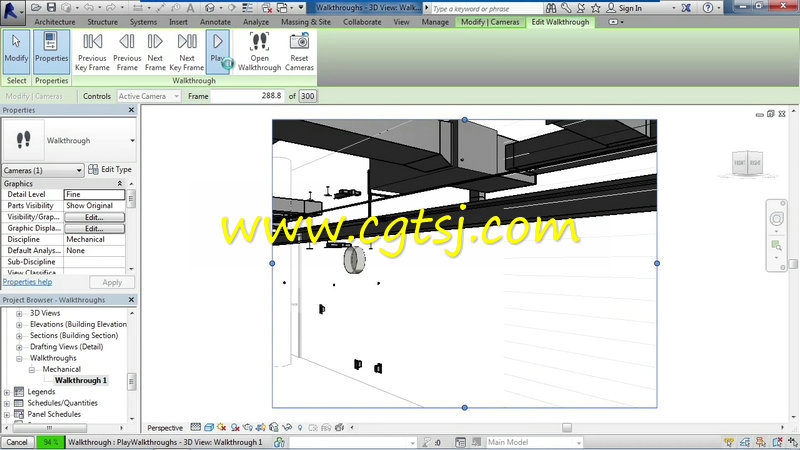
Task: Open the Systems ribbon tab
Action: click(x=143, y=22)
